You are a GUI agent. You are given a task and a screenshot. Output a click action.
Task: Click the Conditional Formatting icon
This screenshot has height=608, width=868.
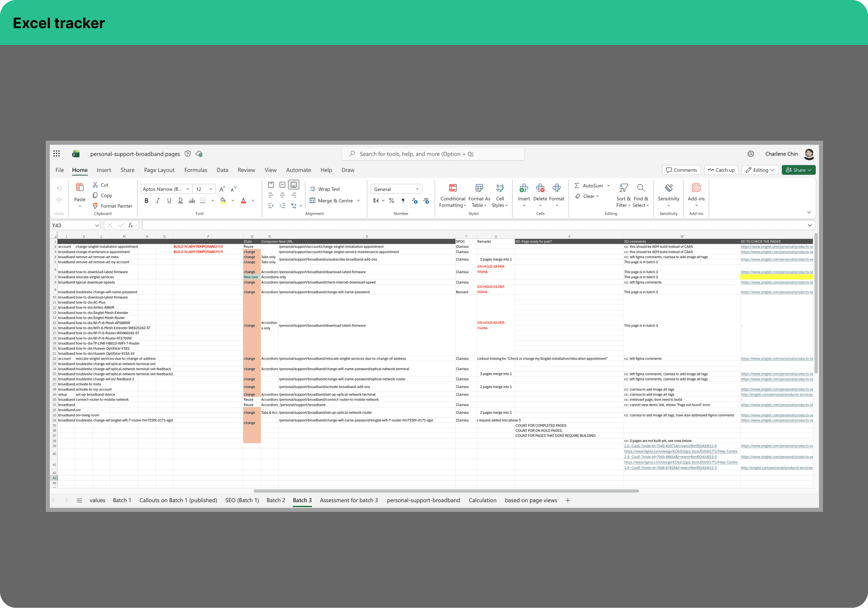tap(453, 188)
